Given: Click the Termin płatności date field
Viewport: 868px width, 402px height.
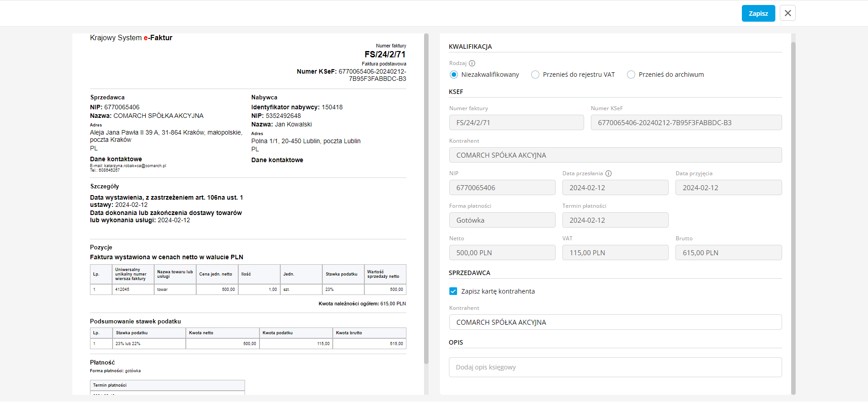Looking at the screenshot, I should [x=615, y=220].
